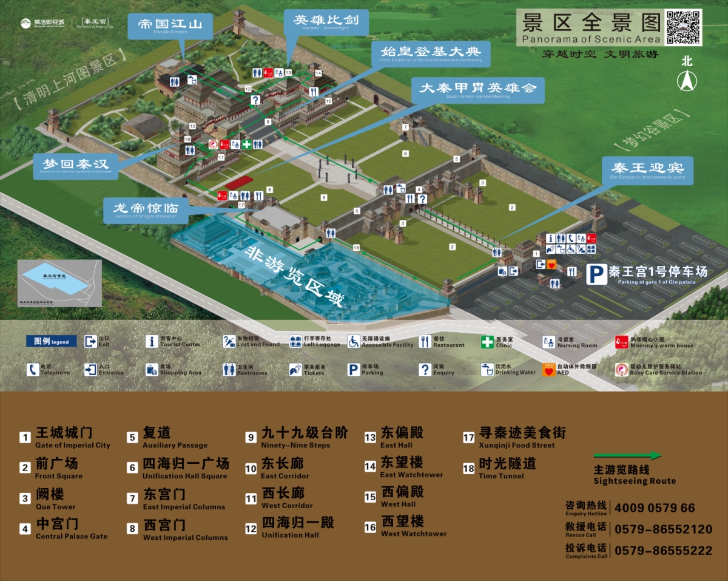728x581 pixels.
Task: Click the AED icon in the legend
Action: pos(548,370)
